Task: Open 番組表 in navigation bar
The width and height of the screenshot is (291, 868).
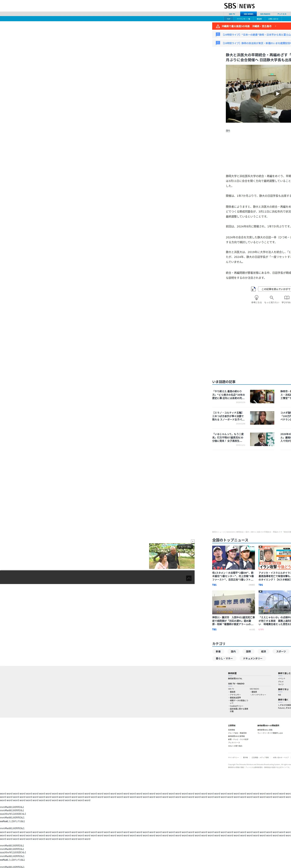Action: pyautogui.click(x=259, y=19)
